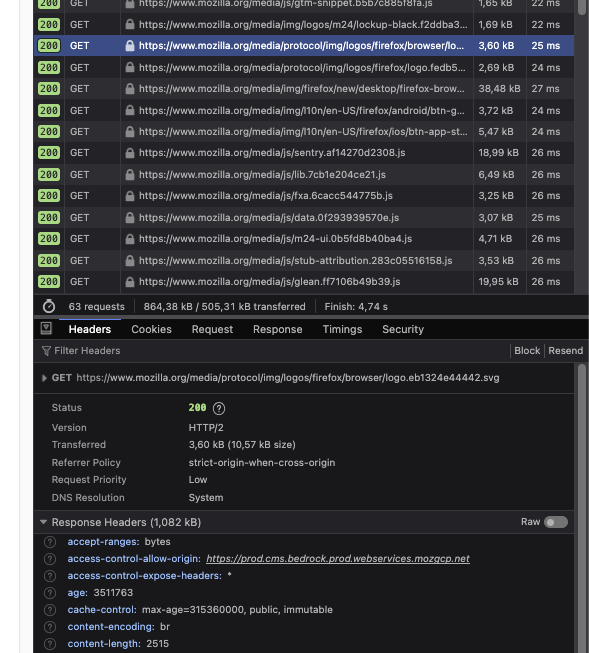Image resolution: width=589 pixels, height=653 pixels.
Task: Click the '864,38 kB / 505,31 kB transferred' summary
Action: tap(225, 307)
